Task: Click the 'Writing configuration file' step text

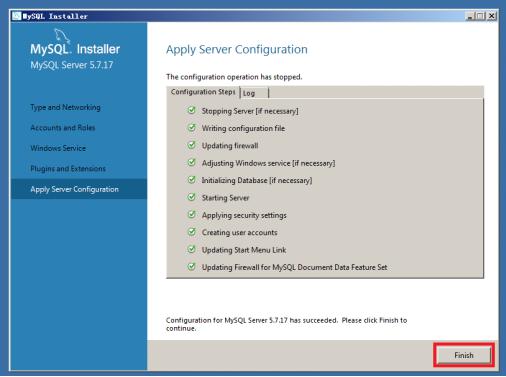Action: pos(243,128)
